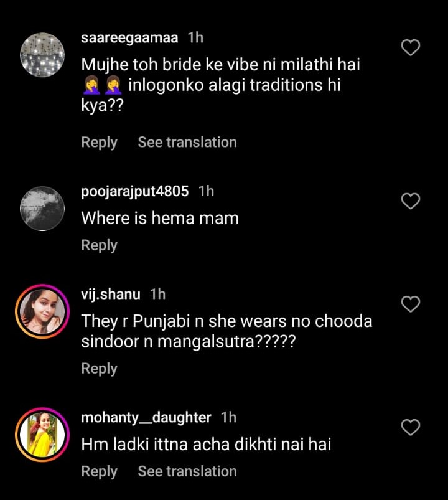Reply to vij.shanu's comment
Image resolution: width=448 pixels, height=500 pixels.
[x=99, y=369]
